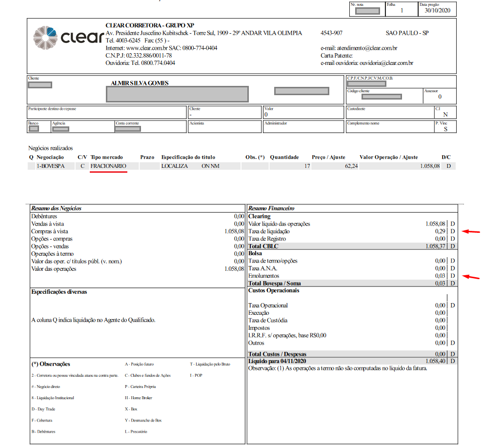Click the price value 62,24
Screen dimensions: 483x448
[x=351, y=166]
